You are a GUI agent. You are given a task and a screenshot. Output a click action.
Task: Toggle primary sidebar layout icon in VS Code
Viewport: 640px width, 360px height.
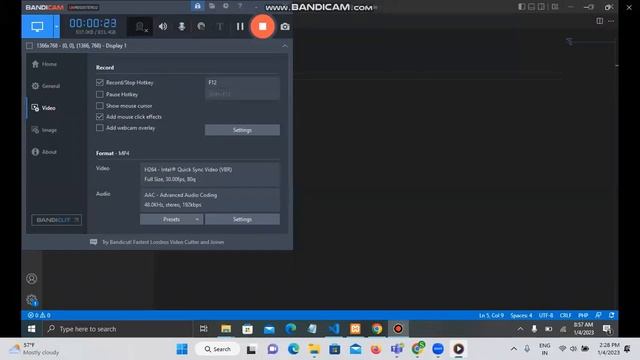coord(522,7)
